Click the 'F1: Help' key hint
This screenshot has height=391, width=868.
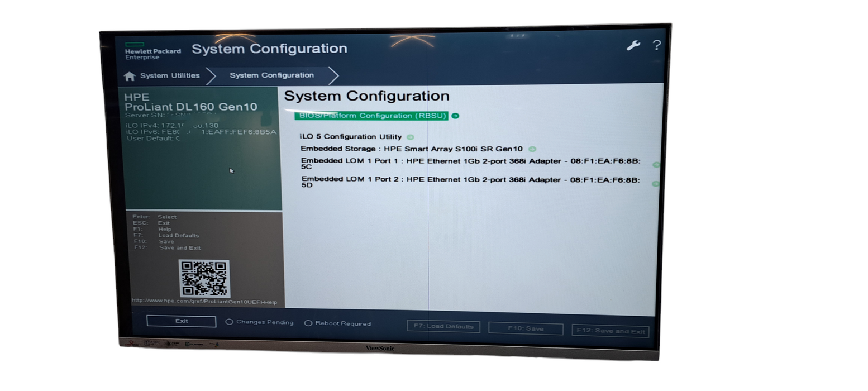(x=152, y=229)
